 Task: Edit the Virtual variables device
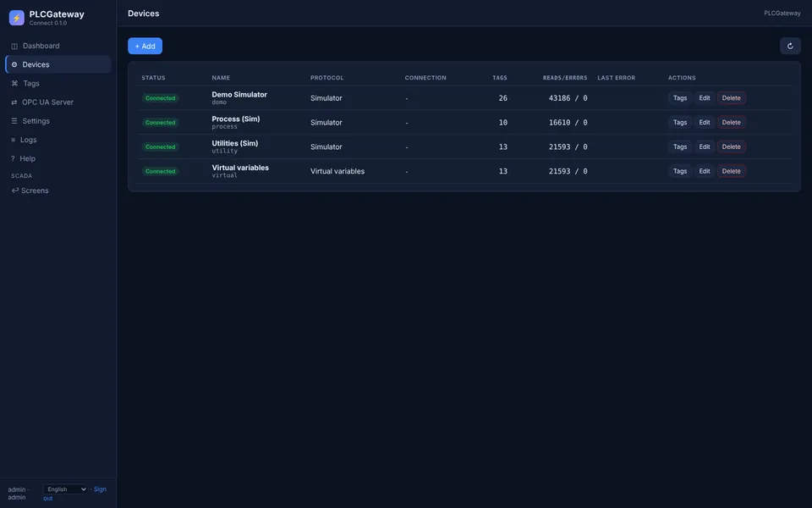pyautogui.click(x=705, y=171)
